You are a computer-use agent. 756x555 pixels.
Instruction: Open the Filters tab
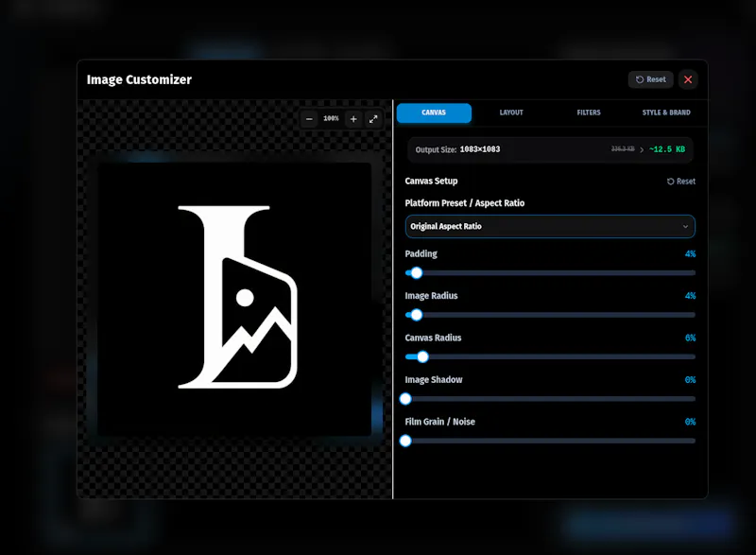[x=589, y=113]
